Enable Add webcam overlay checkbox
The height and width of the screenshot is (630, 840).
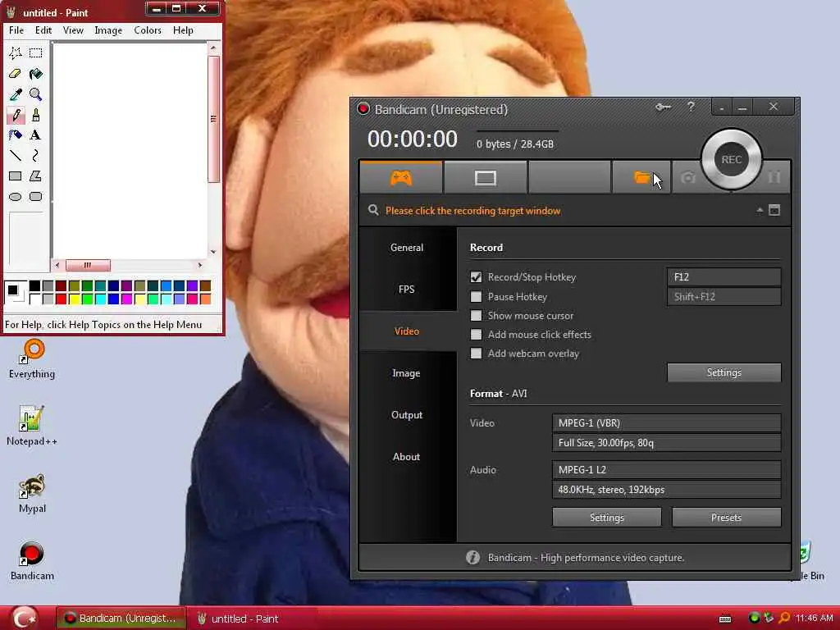476,353
